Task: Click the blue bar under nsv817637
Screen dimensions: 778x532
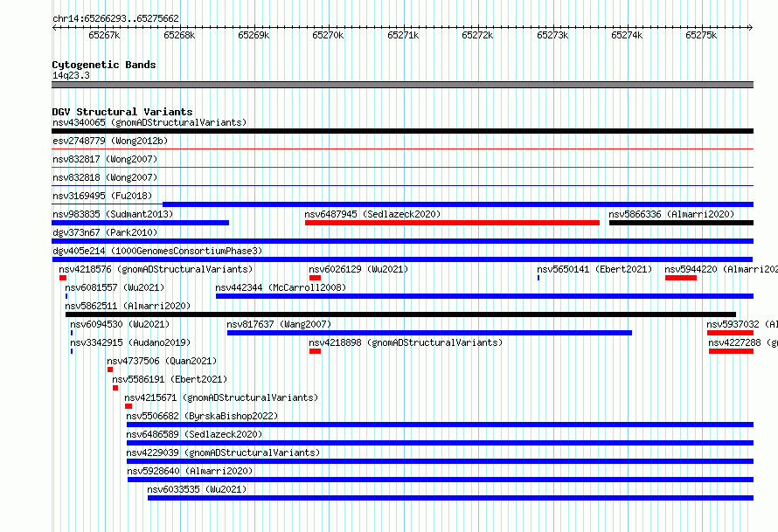Action: click(x=430, y=333)
